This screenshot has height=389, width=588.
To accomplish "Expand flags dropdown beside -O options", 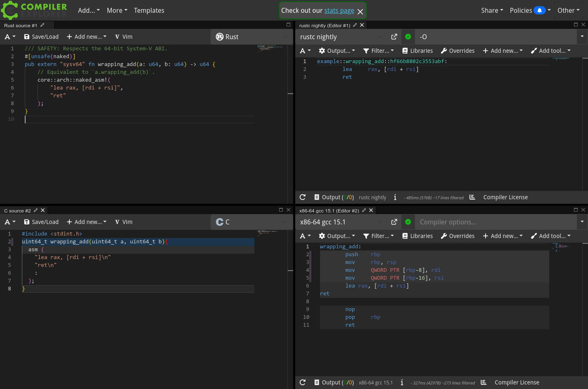I will coord(582,37).
